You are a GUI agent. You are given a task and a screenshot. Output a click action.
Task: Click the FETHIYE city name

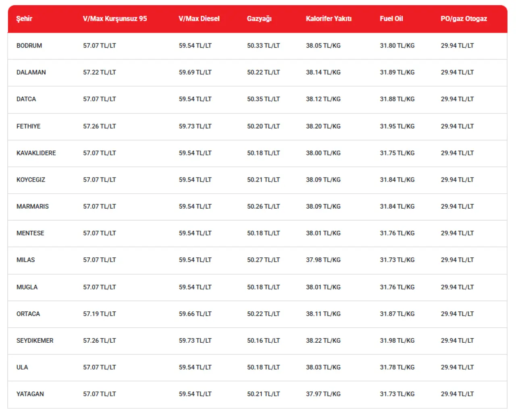(28, 126)
